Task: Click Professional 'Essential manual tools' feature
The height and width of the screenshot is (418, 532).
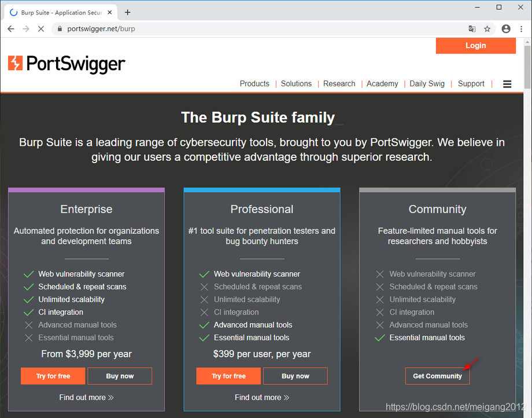Action: coord(252,338)
